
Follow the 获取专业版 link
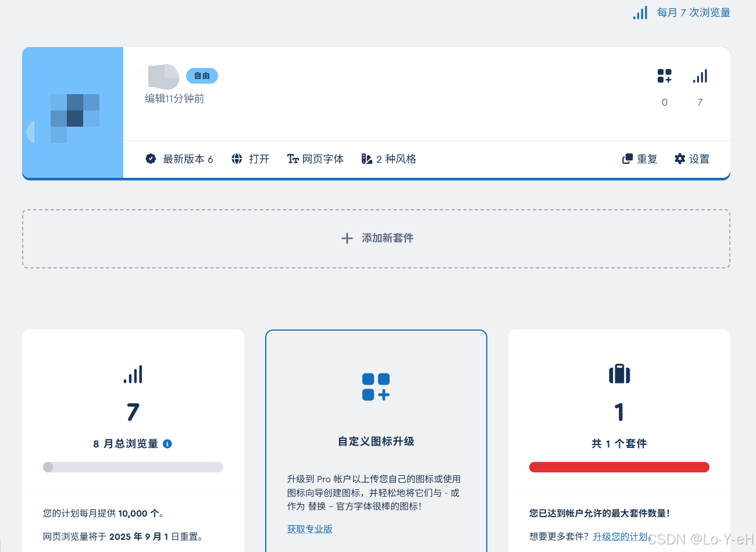tap(310, 529)
